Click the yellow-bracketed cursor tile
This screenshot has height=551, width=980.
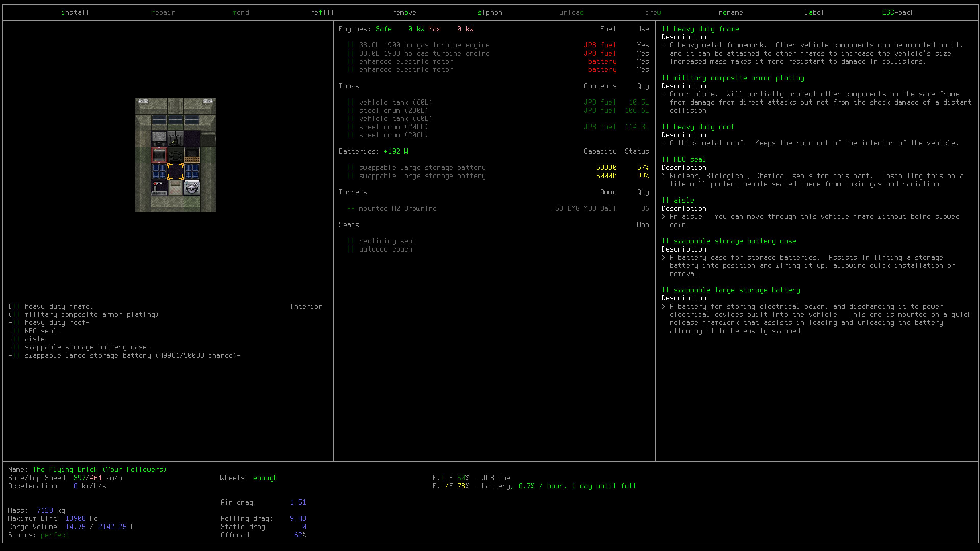coord(175,171)
